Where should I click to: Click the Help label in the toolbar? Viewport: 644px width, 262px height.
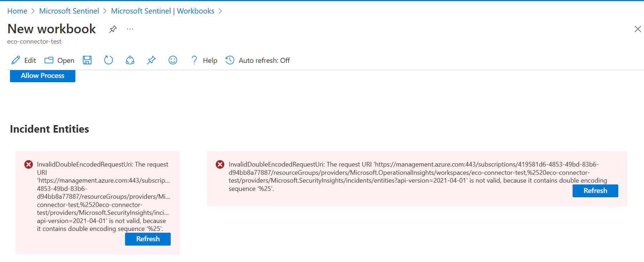(210, 60)
